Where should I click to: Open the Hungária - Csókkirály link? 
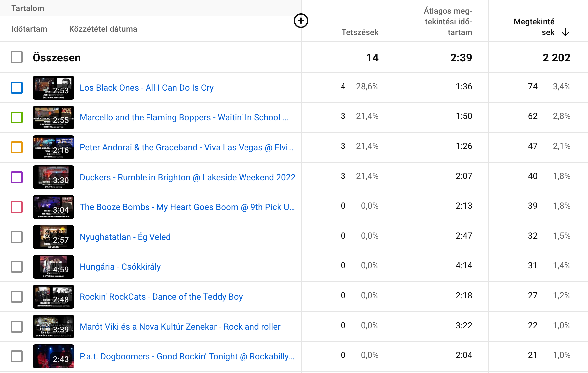tap(120, 267)
